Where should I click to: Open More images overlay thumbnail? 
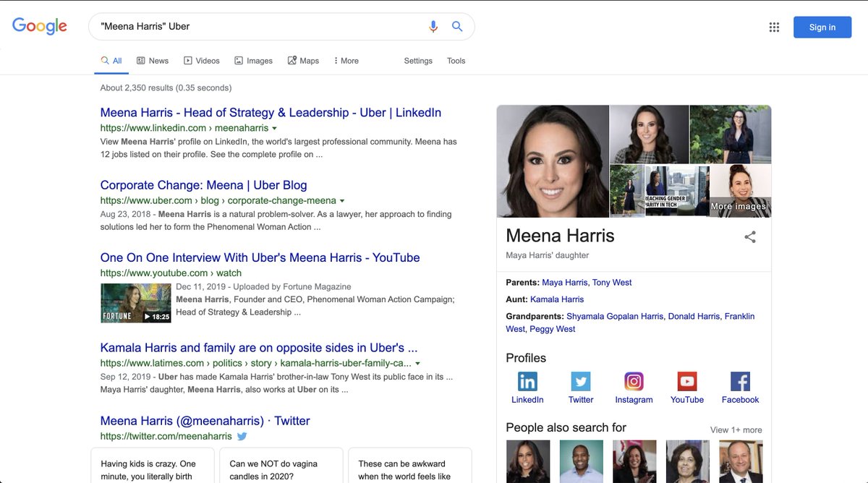[740, 191]
